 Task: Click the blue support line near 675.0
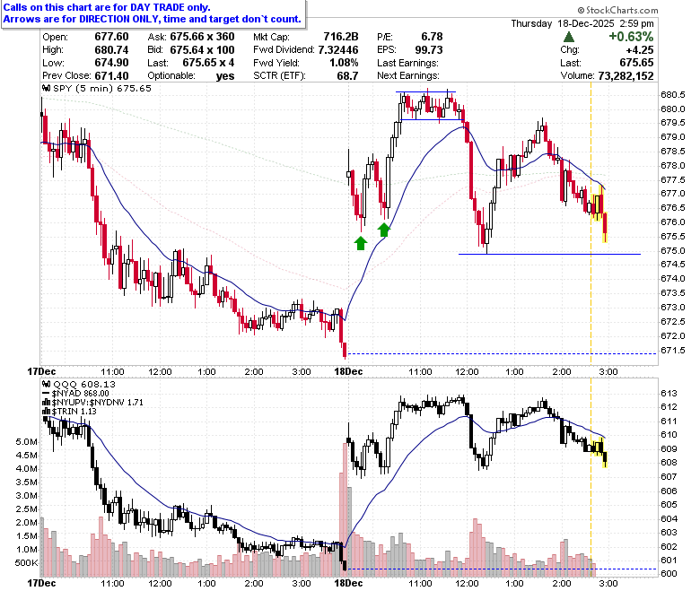tap(549, 254)
